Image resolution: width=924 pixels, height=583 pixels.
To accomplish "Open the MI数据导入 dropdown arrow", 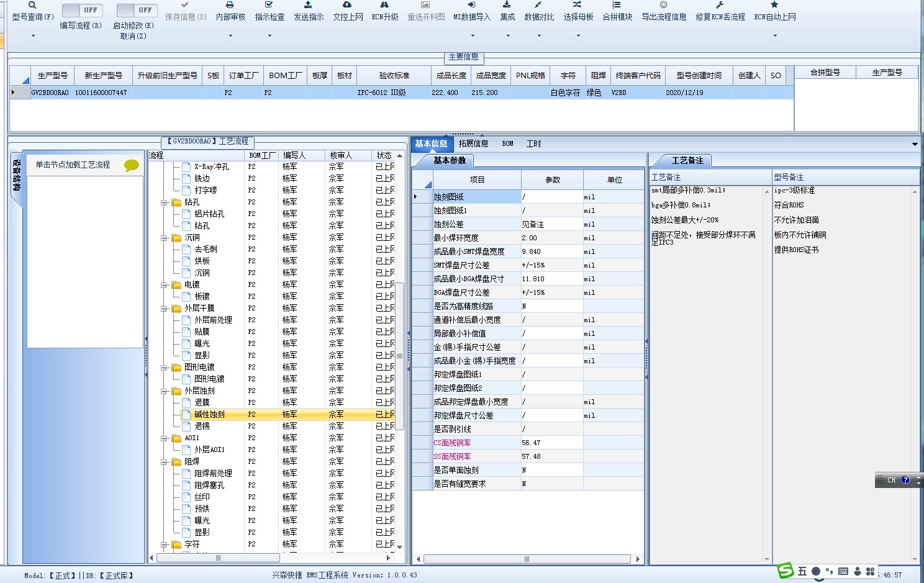I will (472, 35).
